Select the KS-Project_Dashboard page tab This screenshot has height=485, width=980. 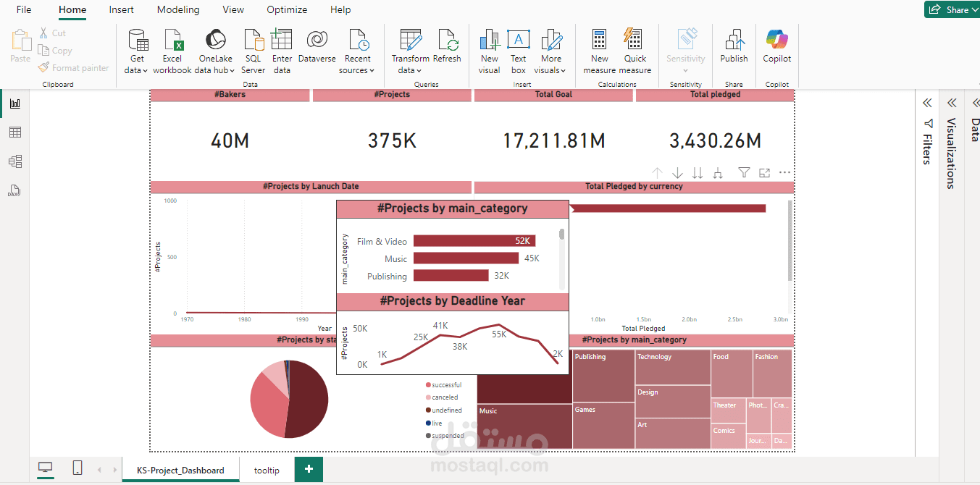(x=180, y=470)
